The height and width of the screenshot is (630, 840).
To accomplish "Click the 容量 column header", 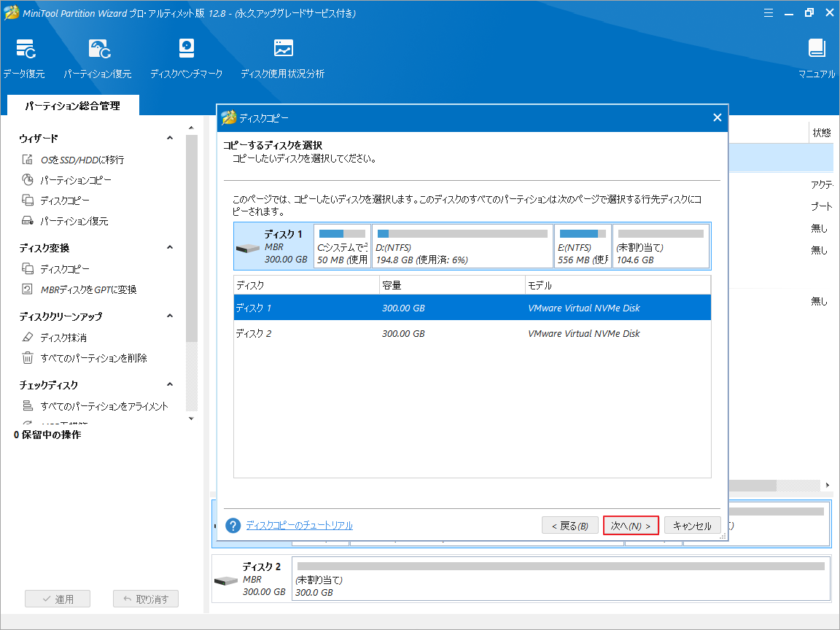I will click(x=452, y=286).
